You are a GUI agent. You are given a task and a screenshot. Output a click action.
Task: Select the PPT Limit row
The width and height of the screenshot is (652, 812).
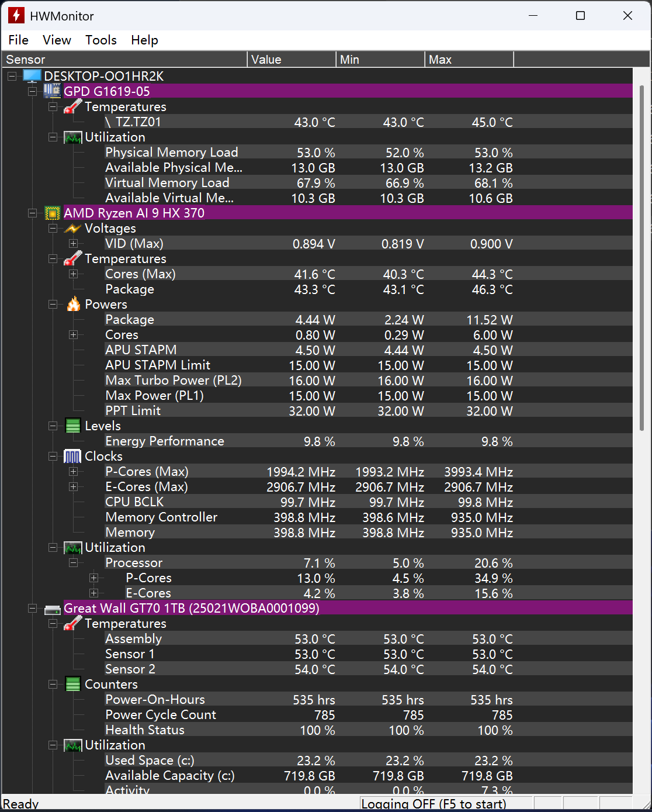(x=368, y=410)
